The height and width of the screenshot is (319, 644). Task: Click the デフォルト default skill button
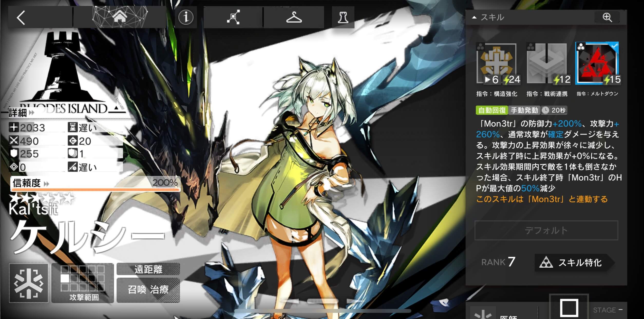pos(546,230)
